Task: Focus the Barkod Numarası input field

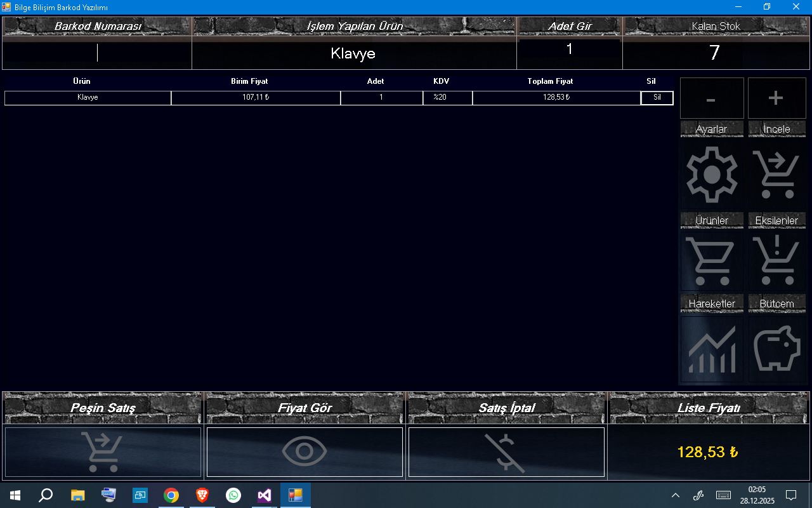Action: click(97, 53)
